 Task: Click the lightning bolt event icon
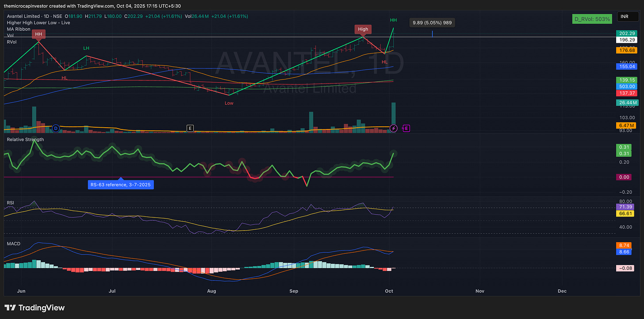pyautogui.click(x=394, y=128)
